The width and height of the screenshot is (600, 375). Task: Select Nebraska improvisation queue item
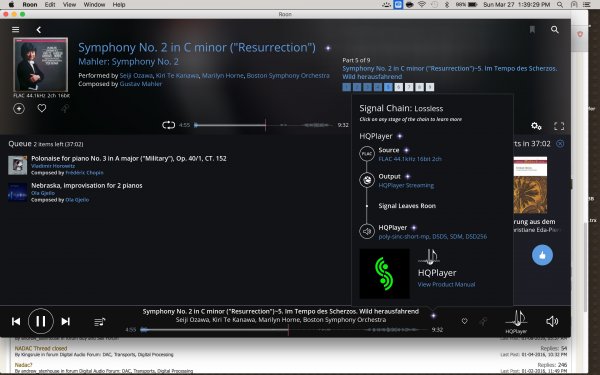pyautogui.click(x=86, y=186)
